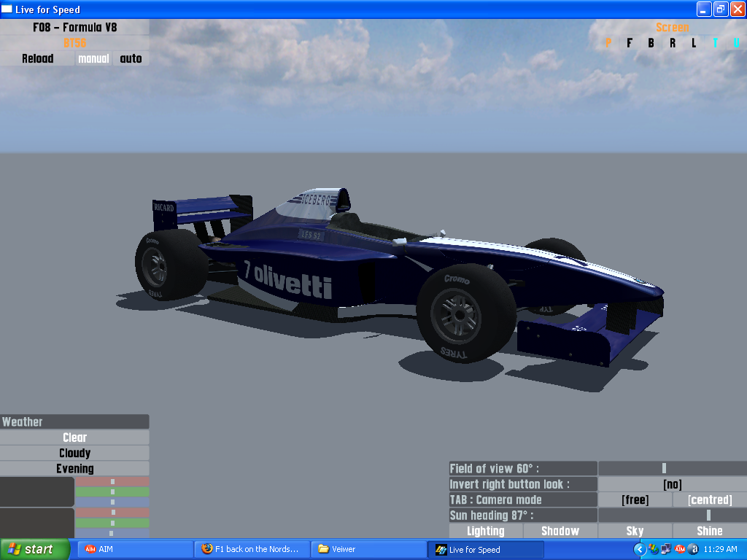
Task: Adjust the upper blue colour slider
Action: coord(112,502)
